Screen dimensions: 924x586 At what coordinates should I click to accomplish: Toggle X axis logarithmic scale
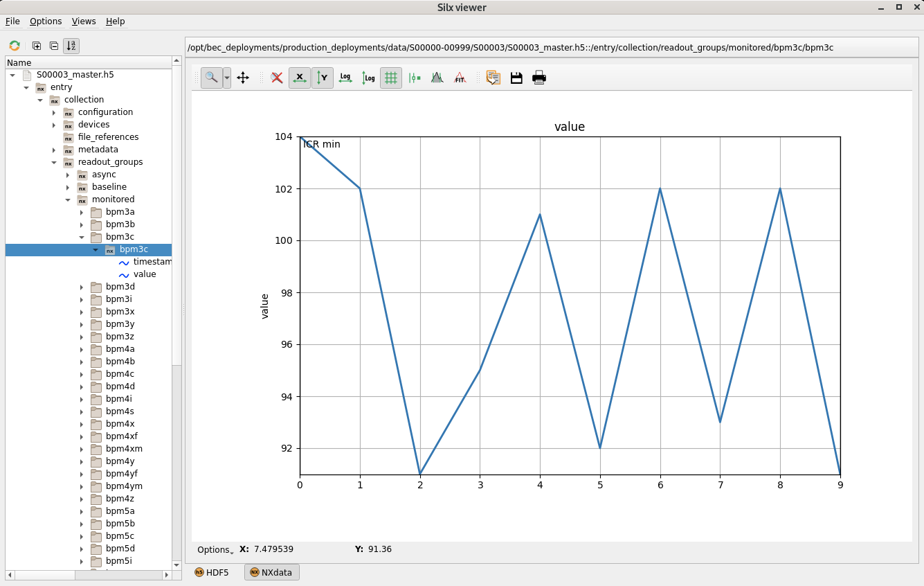345,78
